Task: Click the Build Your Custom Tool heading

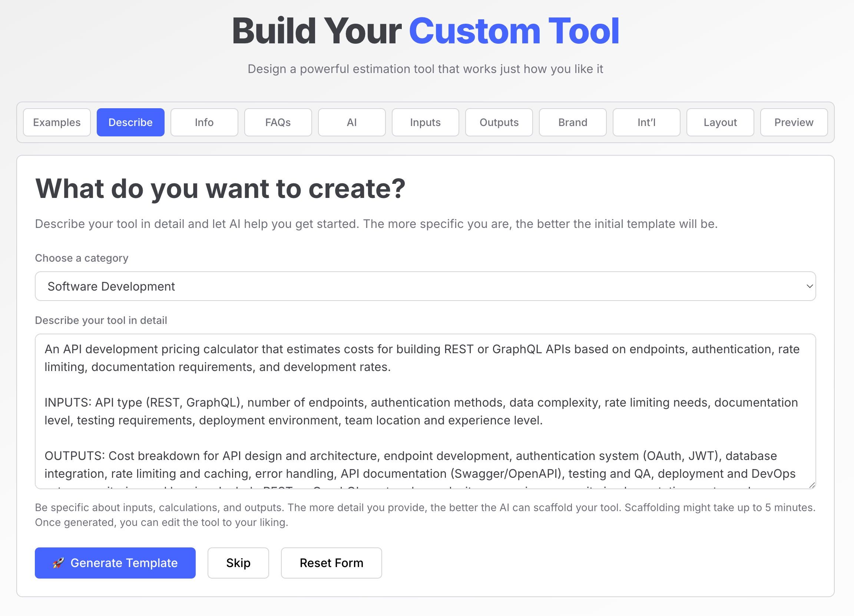Action: click(x=426, y=31)
